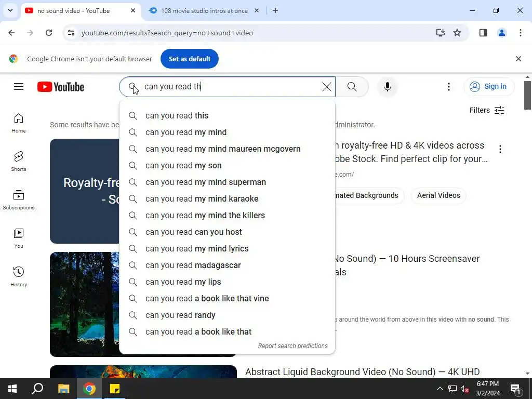The image size is (532, 399).
Task: Go back to the previous page
Action: click(x=11, y=33)
